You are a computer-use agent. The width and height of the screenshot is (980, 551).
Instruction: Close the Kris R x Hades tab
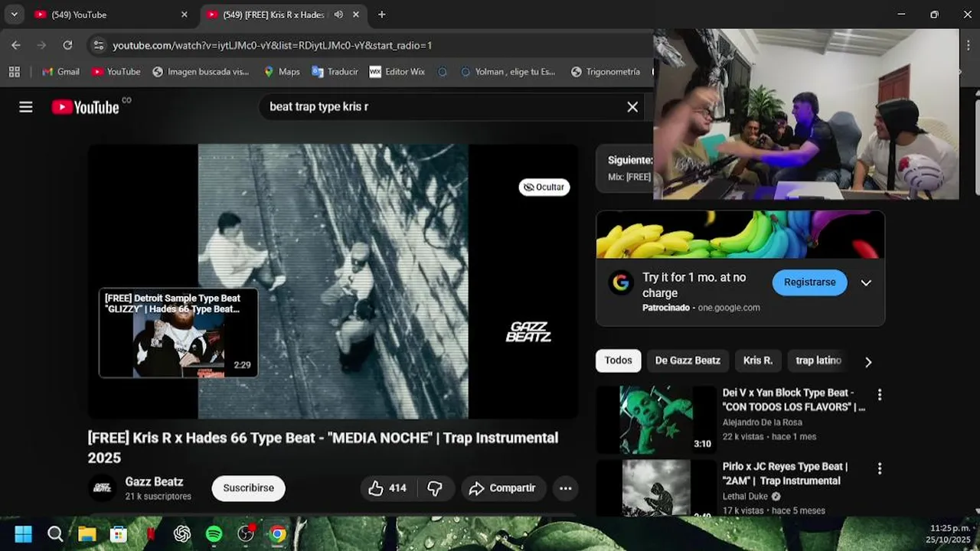pyautogui.click(x=356, y=15)
